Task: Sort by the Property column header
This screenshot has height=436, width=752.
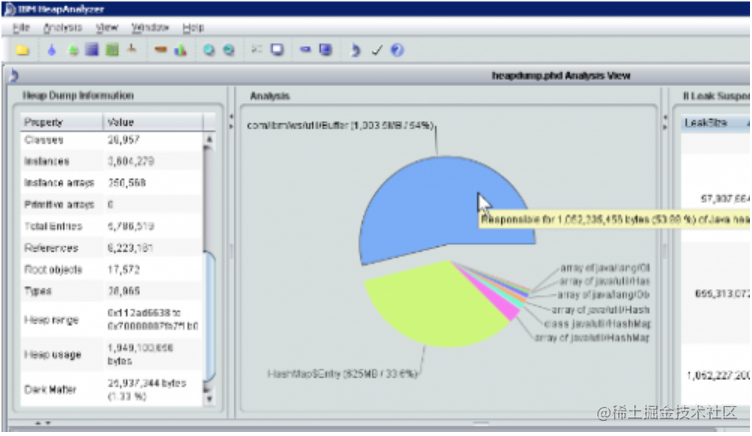Action: (62, 122)
